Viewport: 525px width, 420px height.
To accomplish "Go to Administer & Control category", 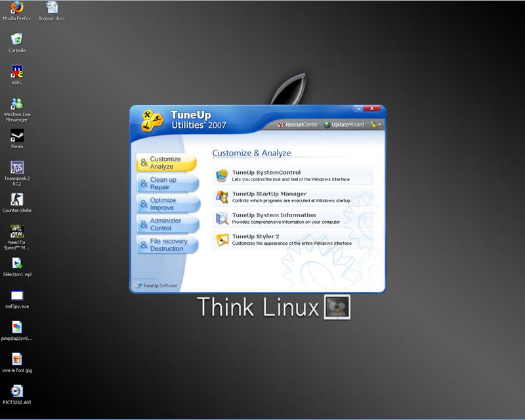I will pyautogui.click(x=167, y=224).
